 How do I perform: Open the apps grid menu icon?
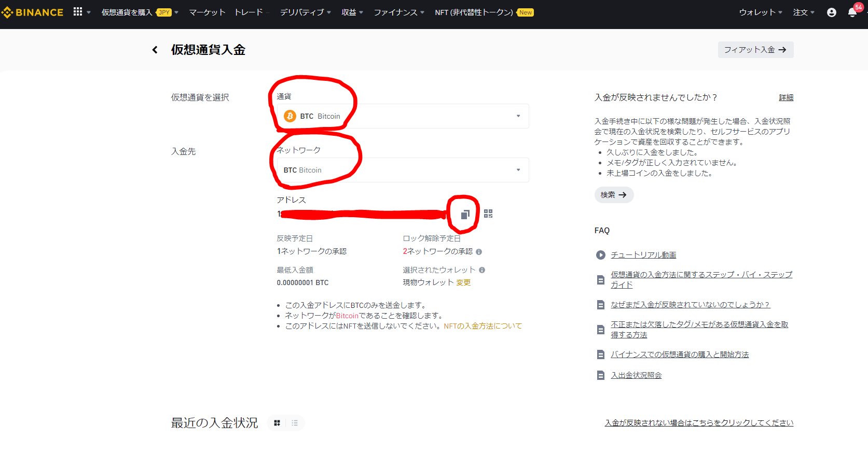click(78, 11)
